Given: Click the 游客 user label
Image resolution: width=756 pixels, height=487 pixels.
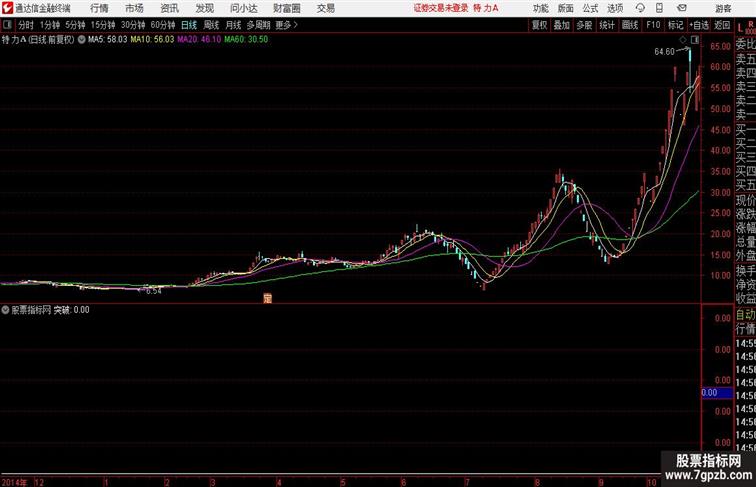Looking at the screenshot, I should [723, 8].
